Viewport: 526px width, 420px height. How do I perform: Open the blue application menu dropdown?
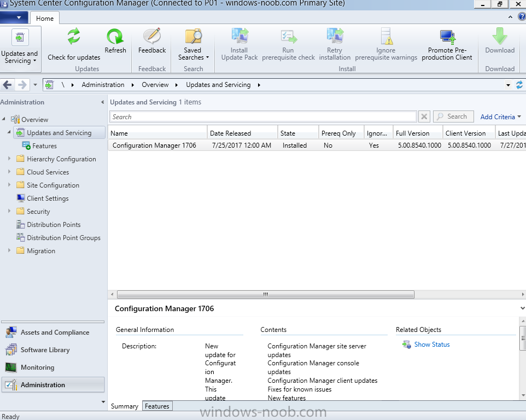(15, 17)
